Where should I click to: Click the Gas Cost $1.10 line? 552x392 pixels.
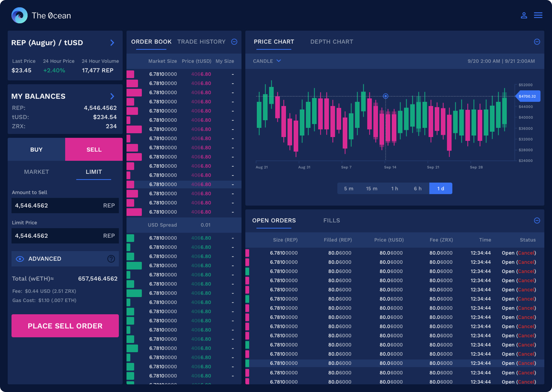[x=44, y=300]
